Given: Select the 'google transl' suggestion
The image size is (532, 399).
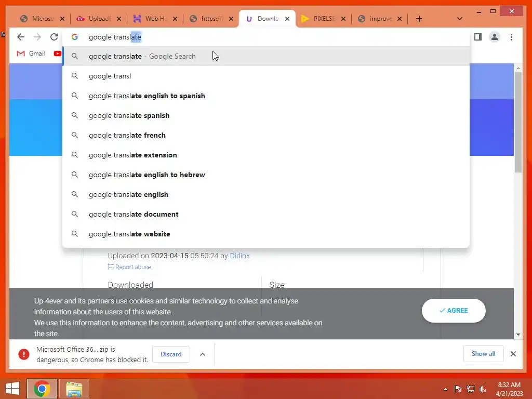Looking at the screenshot, I should (266, 76).
